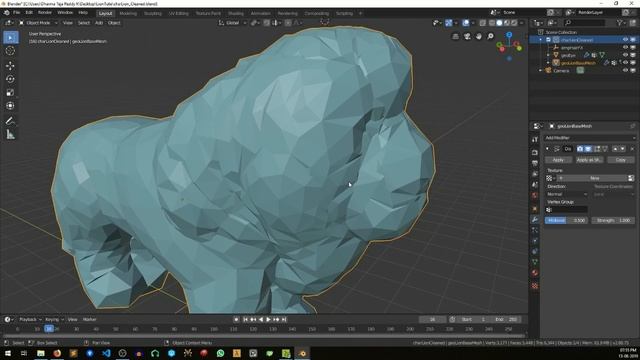Select the Select Box tool
This screenshot has width=640, height=360.
[x=11, y=38]
